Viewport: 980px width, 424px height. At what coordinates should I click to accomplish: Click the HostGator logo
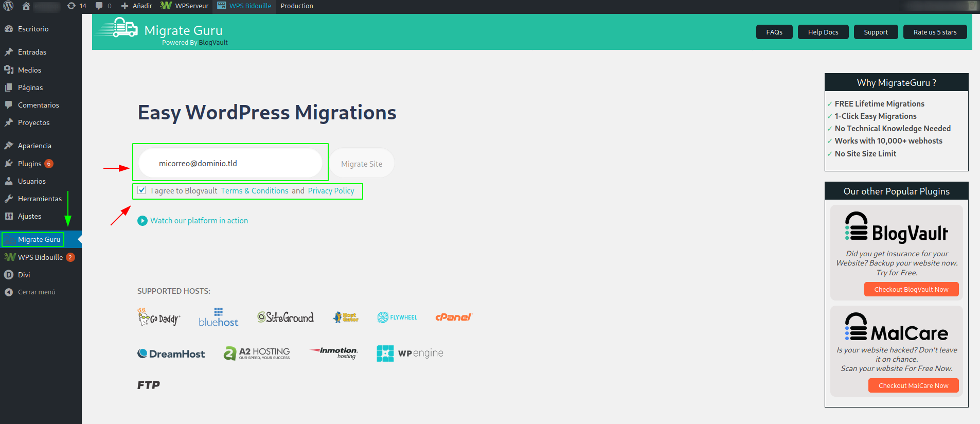tap(346, 317)
